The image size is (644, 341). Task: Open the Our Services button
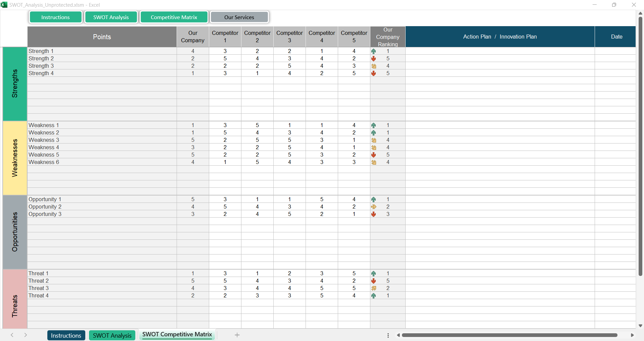[x=239, y=17]
